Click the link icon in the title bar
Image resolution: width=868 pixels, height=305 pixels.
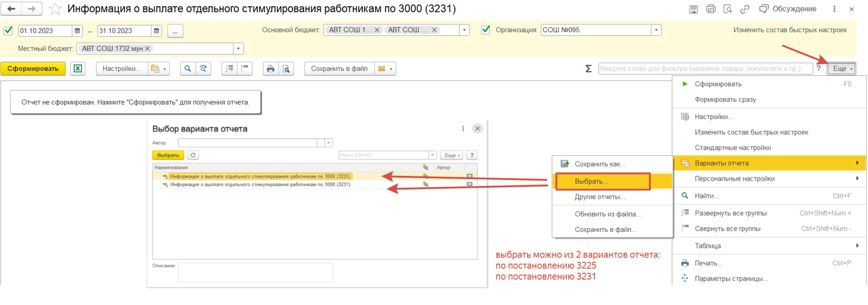745,9
